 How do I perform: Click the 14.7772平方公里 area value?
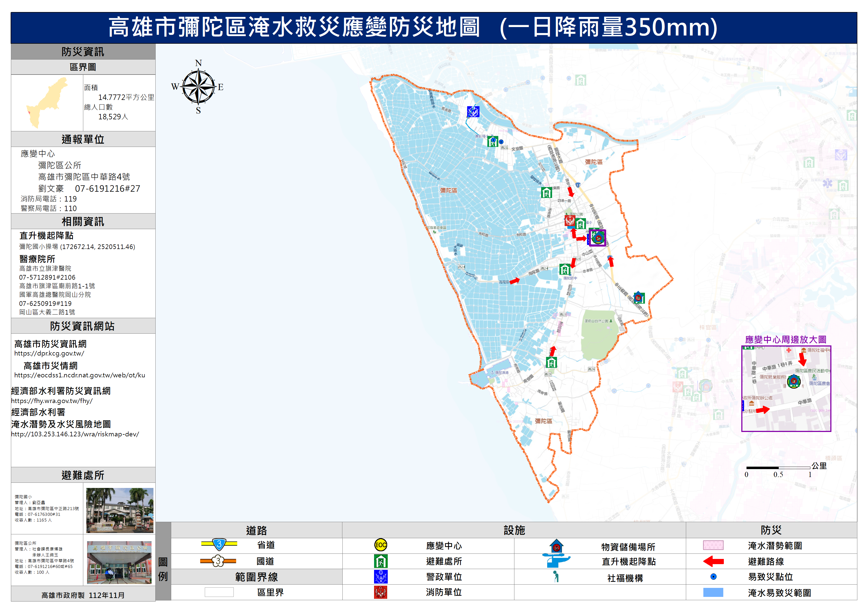(126, 97)
